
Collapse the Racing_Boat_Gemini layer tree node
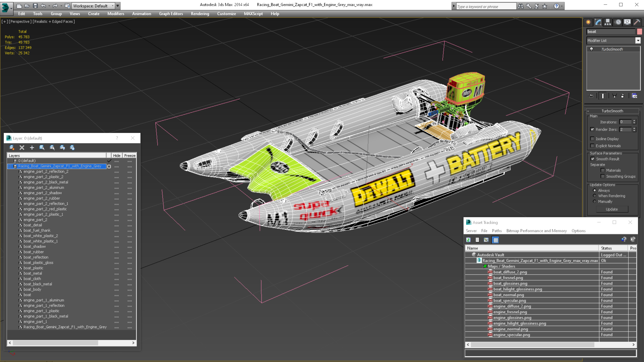click(10, 166)
